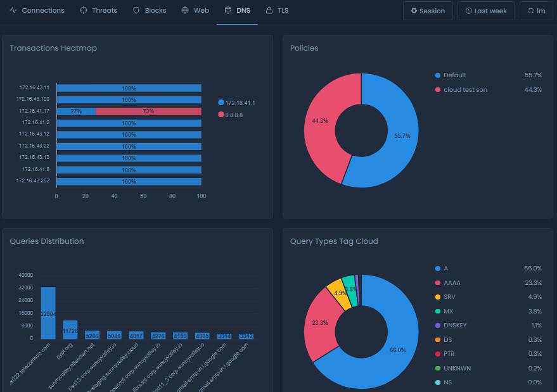557x392 pixels.
Task: Click the refresh icon on the 1m button
Action: [530, 11]
